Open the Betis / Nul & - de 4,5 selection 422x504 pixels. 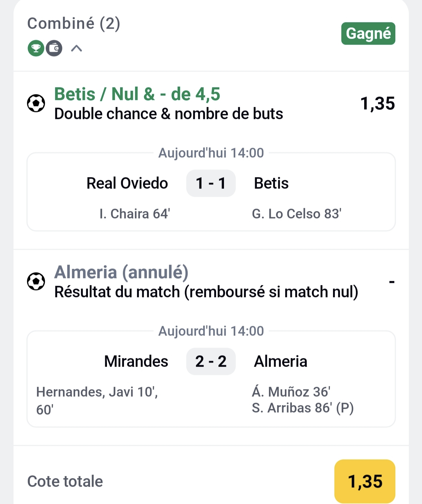137,94
